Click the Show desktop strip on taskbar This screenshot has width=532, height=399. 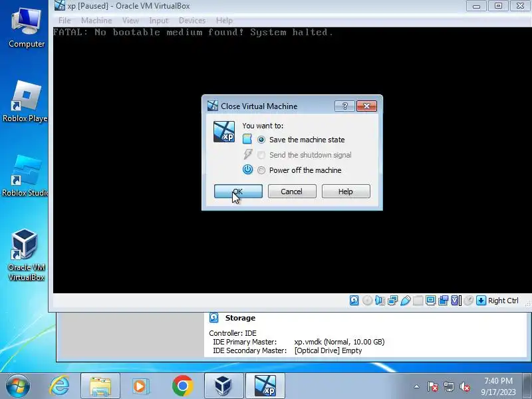coord(527,386)
